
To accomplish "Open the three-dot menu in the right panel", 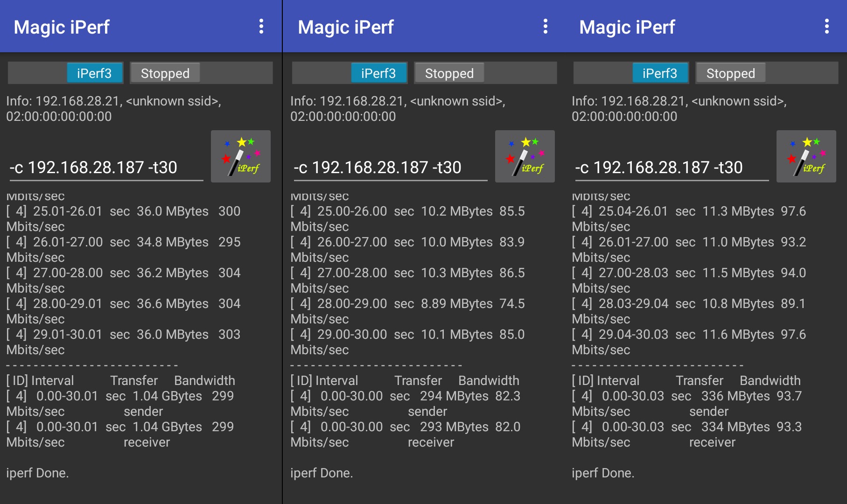I will click(826, 27).
